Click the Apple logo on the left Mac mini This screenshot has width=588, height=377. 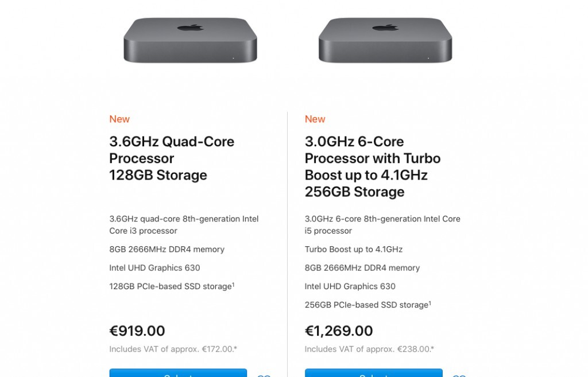coord(191,28)
